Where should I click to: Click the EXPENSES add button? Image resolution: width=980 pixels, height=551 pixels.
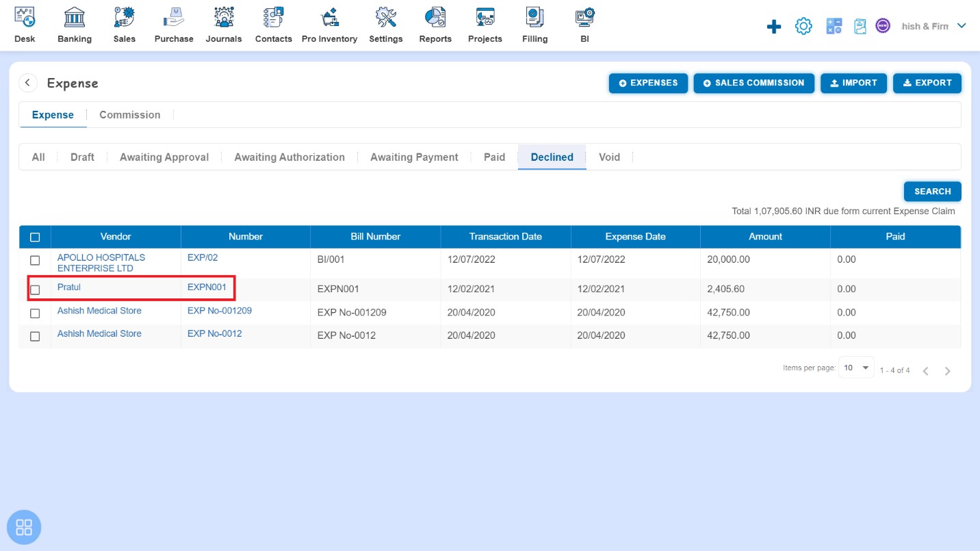(x=648, y=83)
